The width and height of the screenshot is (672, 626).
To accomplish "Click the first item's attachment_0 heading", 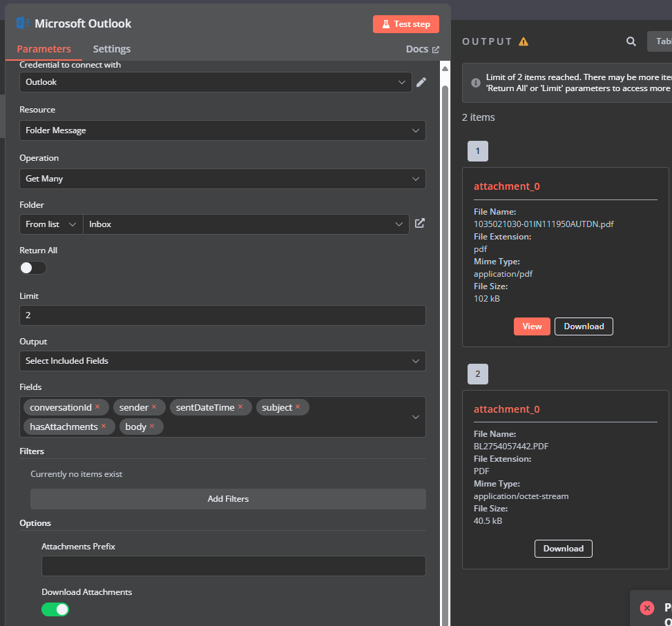I will [x=506, y=186].
